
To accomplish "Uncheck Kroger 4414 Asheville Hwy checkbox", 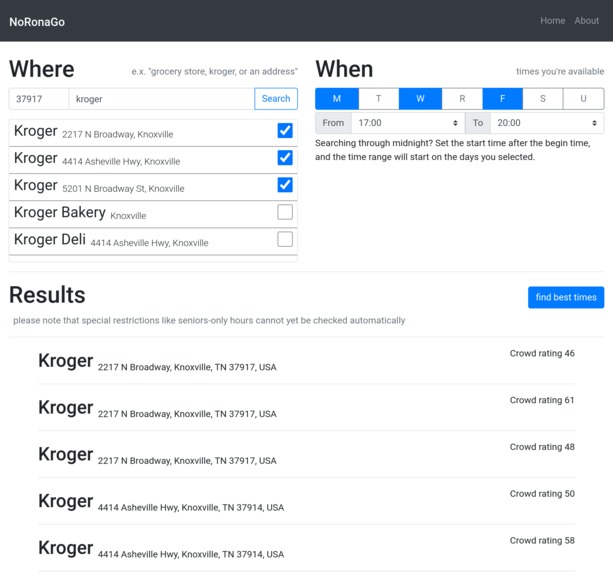I will 285,158.
